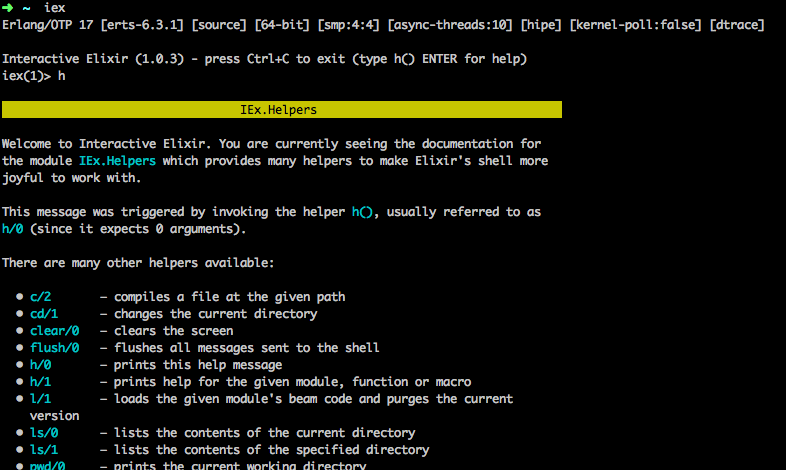Click the pwd/0 helper entry
786x470 pixels.
point(48,465)
